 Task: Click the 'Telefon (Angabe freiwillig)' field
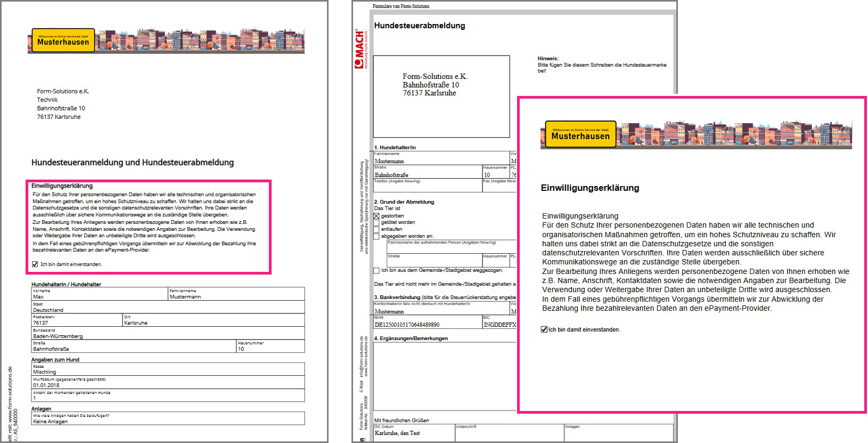(x=428, y=185)
